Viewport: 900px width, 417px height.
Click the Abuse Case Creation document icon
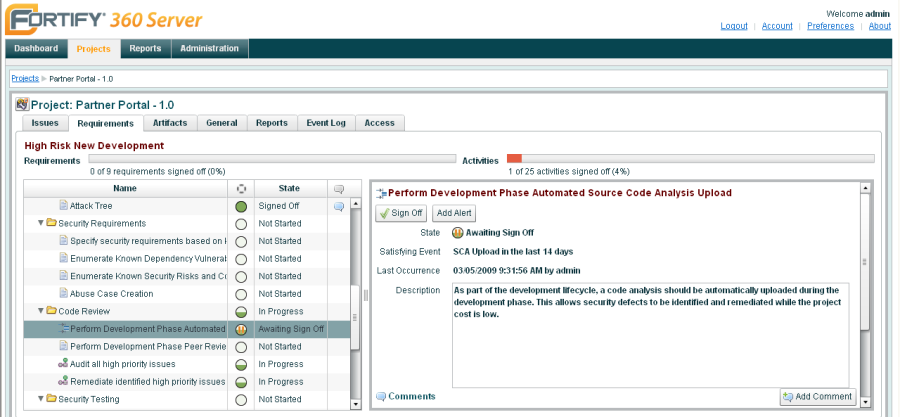[x=63, y=294]
